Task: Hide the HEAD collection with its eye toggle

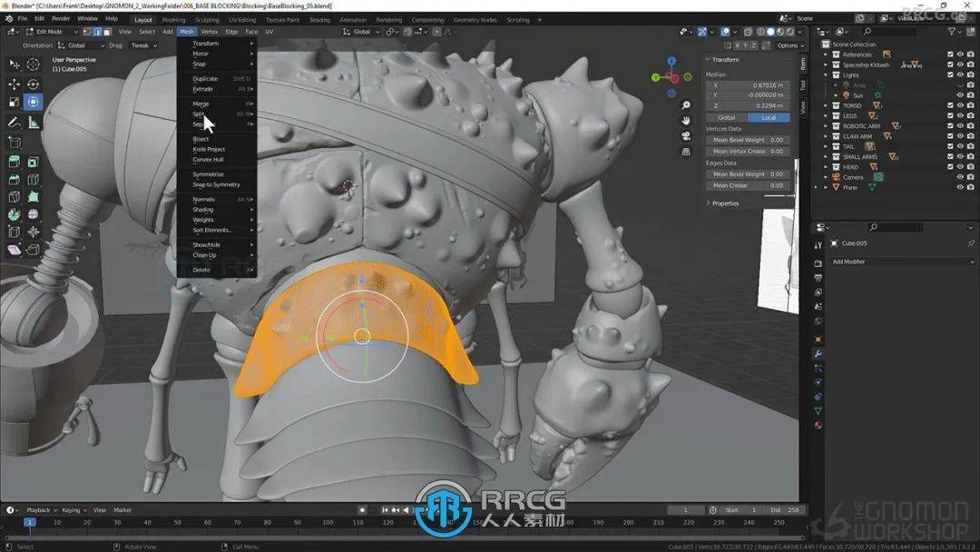Action: point(959,166)
